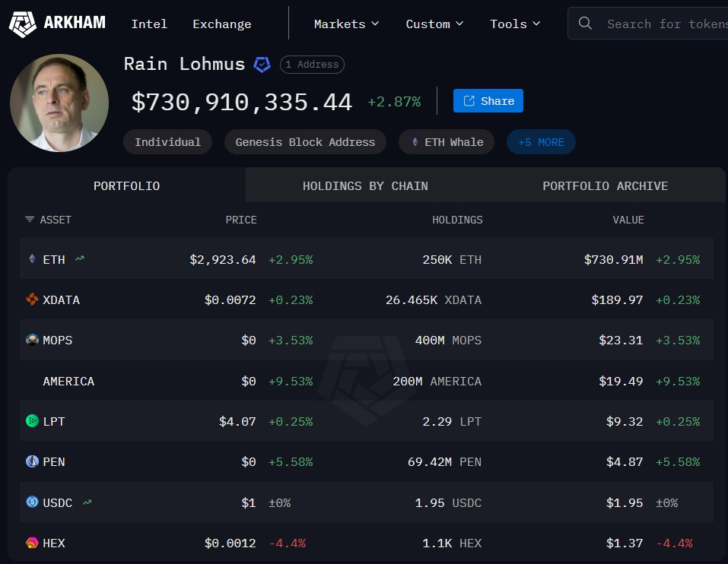Click the 1.95 USDC holdings
Viewport: 728px width, 564px height.
tap(448, 502)
